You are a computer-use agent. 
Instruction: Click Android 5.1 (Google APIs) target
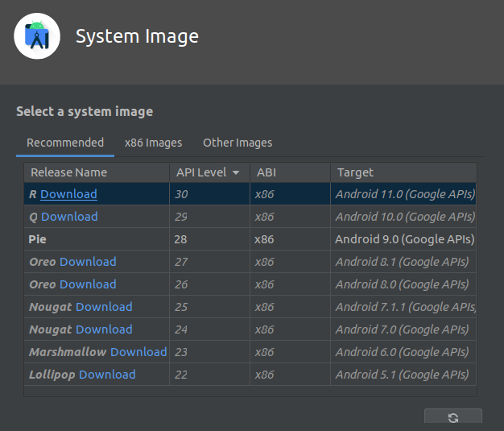pos(402,375)
